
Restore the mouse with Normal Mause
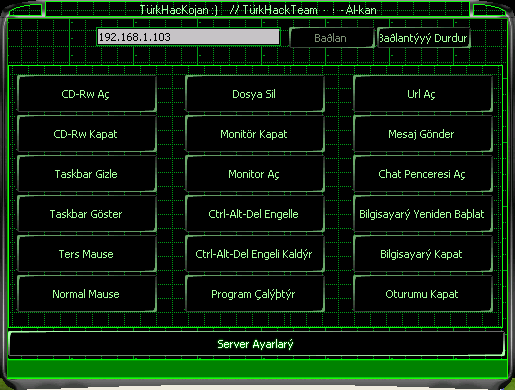(x=87, y=294)
